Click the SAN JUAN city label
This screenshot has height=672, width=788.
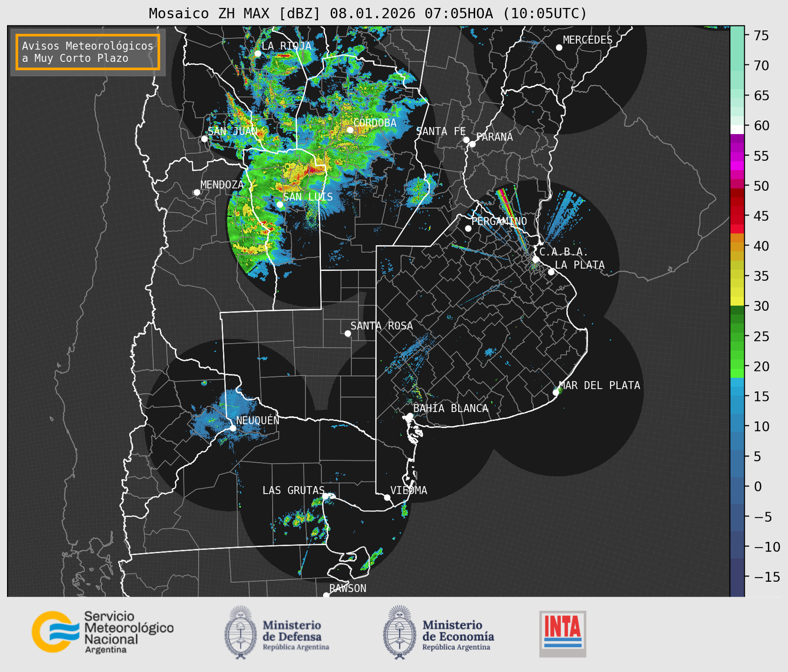click(x=233, y=131)
